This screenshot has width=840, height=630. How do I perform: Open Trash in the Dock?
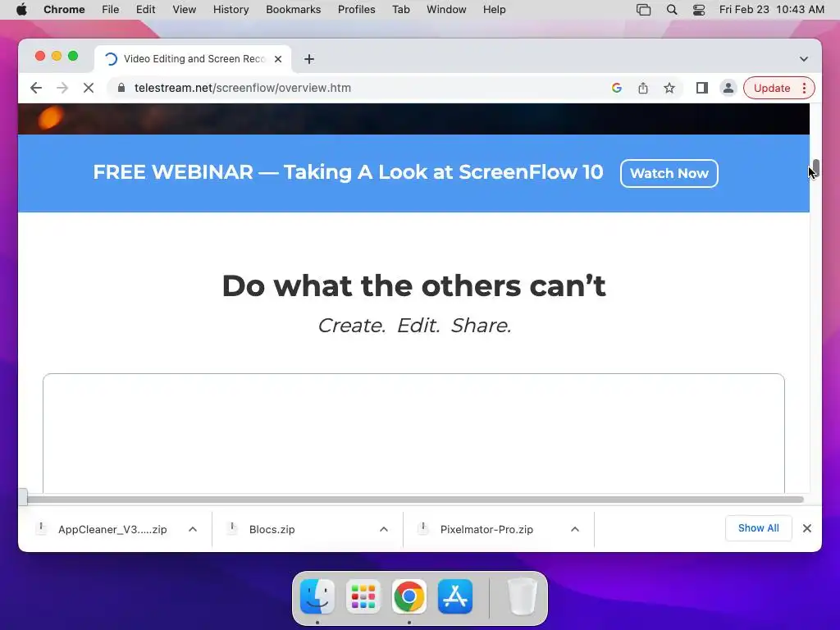point(523,596)
